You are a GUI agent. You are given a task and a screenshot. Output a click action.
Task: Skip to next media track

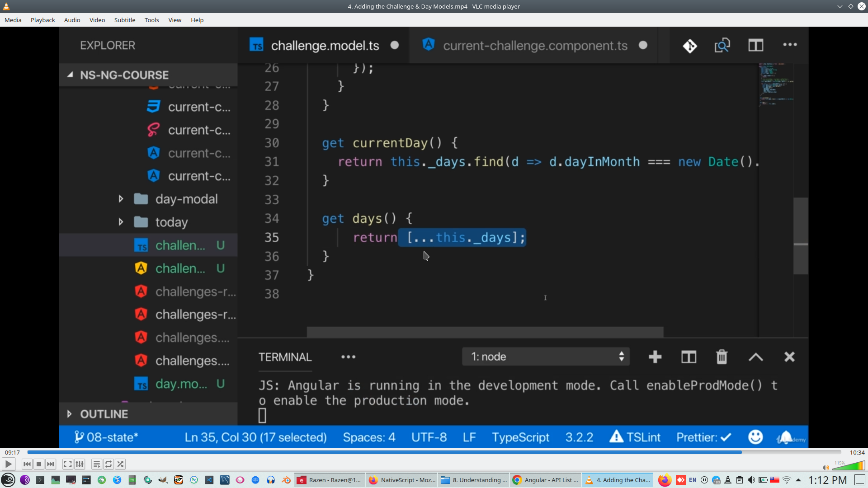click(51, 464)
